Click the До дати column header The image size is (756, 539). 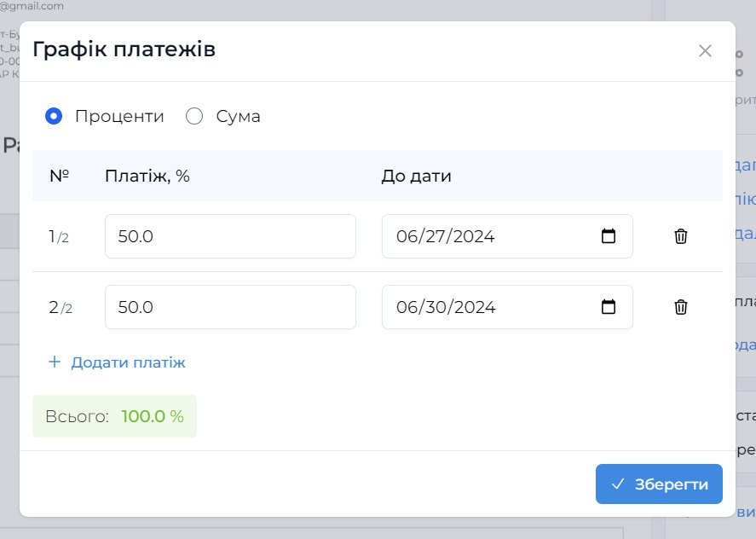416,177
